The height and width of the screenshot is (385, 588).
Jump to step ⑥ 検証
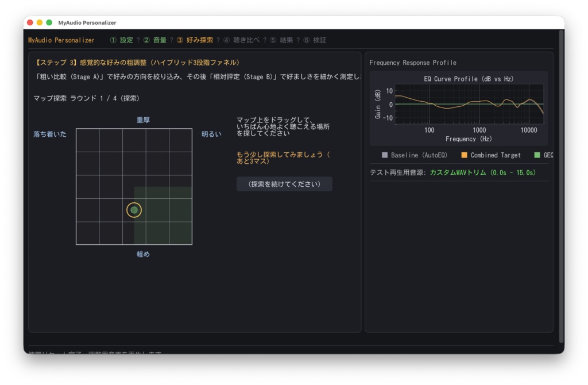(x=315, y=40)
